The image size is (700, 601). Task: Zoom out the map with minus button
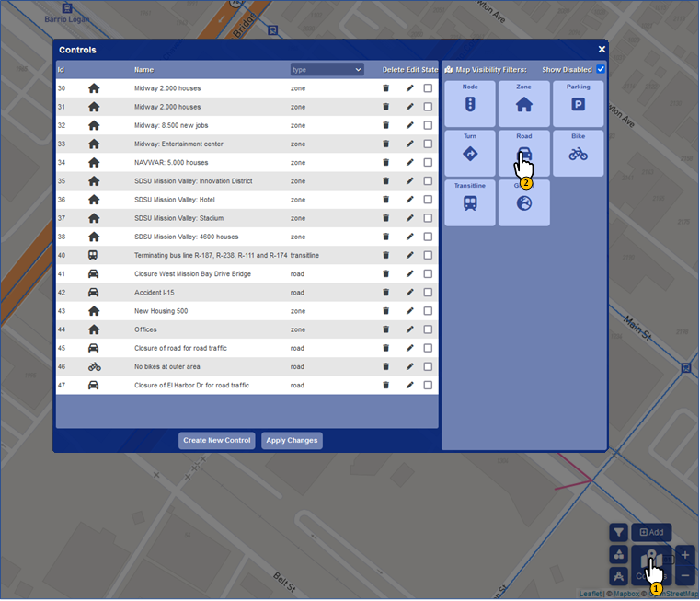click(685, 575)
